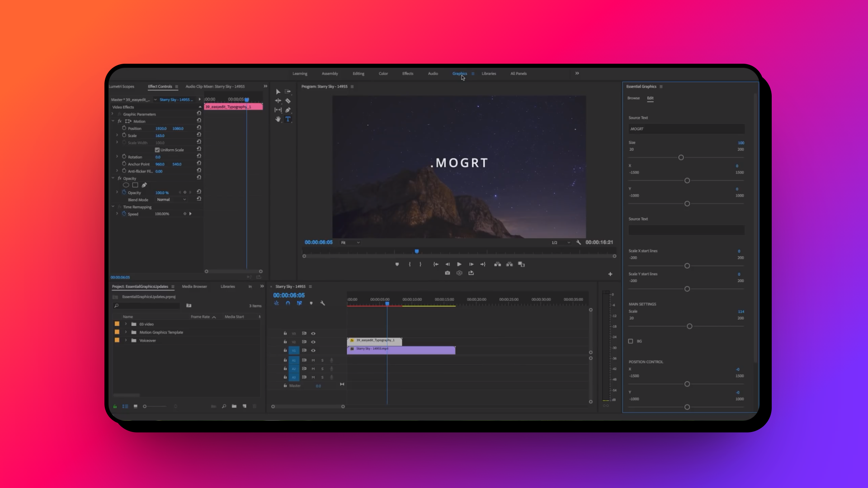Toggle the Snap magnet in the timeline
This screenshot has width=868, height=488.
pos(288,303)
